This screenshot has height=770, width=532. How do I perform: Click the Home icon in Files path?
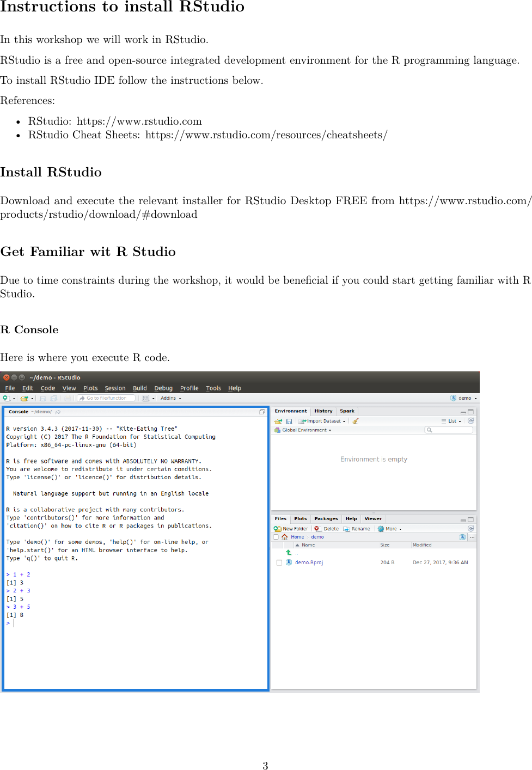(285, 537)
